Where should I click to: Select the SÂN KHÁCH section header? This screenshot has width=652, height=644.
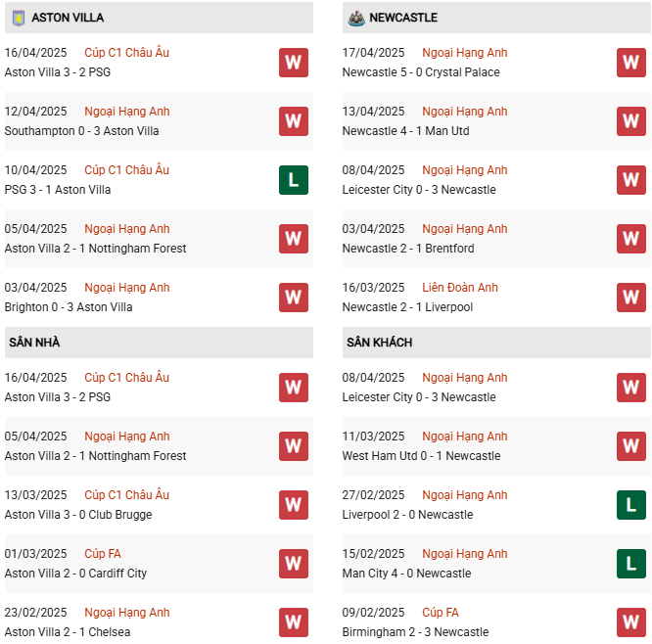tap(379, 343)
